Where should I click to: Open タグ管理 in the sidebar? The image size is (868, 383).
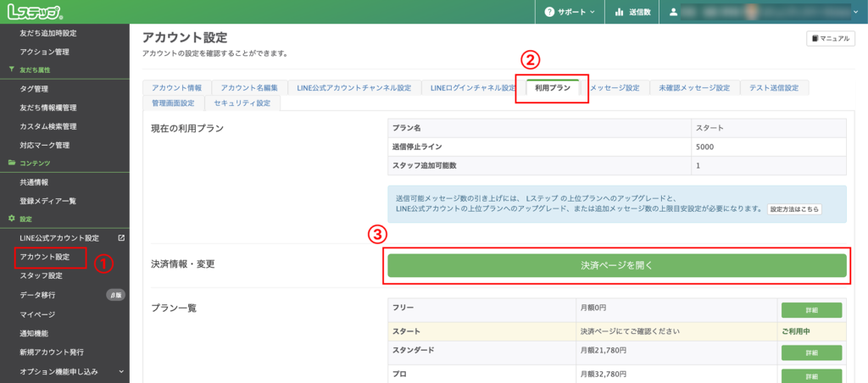pyautogui.click(x=34, y=89)
